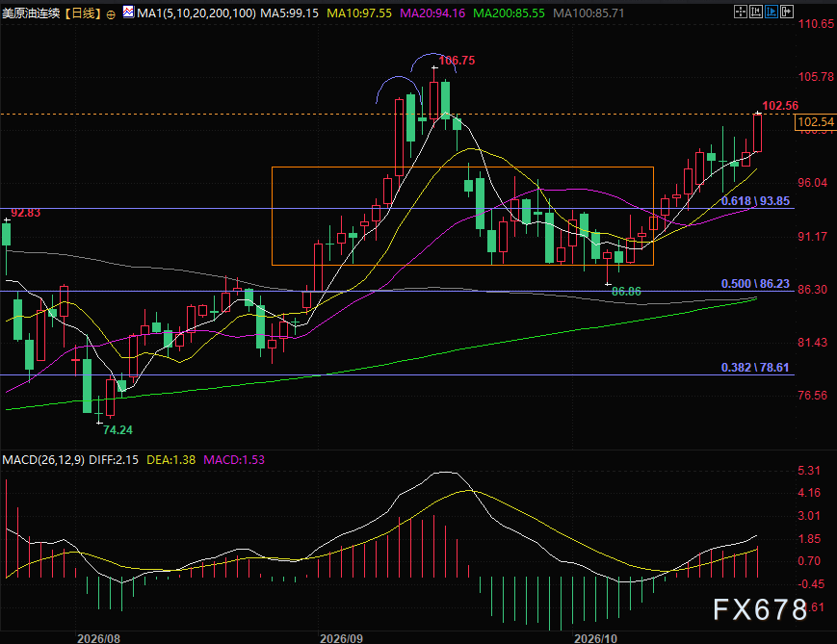Select the 0.618 \ 93.85 Fibonacci label
Viewport: 837px width, 644px height.
(x=755, y=201)
